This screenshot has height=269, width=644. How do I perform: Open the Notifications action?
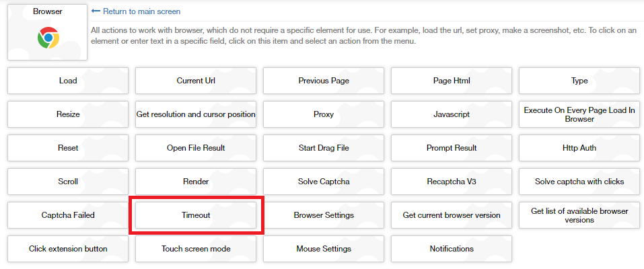452,249
